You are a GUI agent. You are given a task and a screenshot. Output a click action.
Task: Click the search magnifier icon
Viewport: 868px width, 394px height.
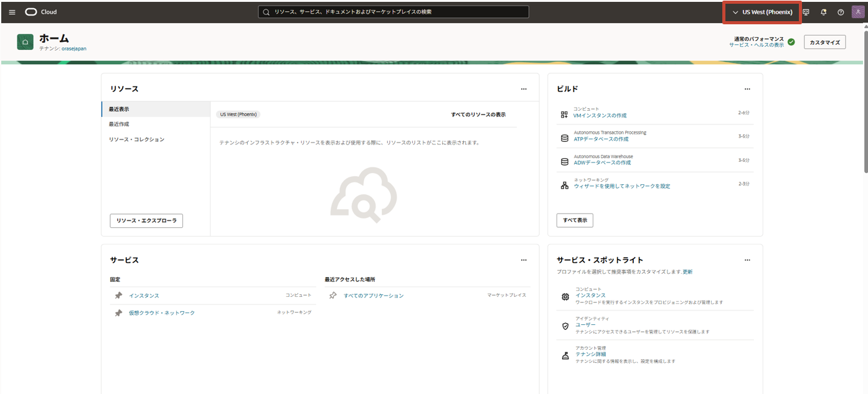266,12
